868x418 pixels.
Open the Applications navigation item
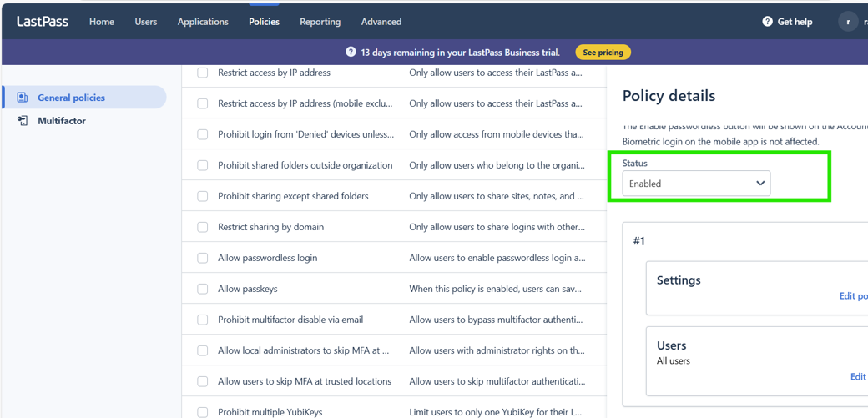(203, 22)
